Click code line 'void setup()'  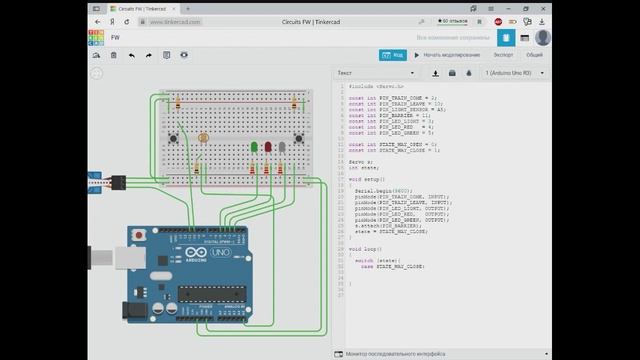367,179
